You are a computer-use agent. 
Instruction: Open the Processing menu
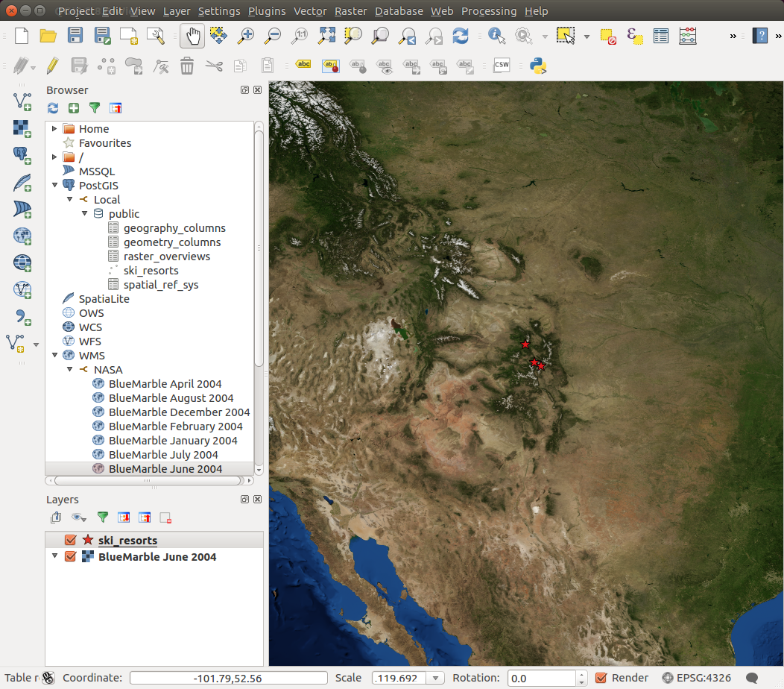pos(488,11)
